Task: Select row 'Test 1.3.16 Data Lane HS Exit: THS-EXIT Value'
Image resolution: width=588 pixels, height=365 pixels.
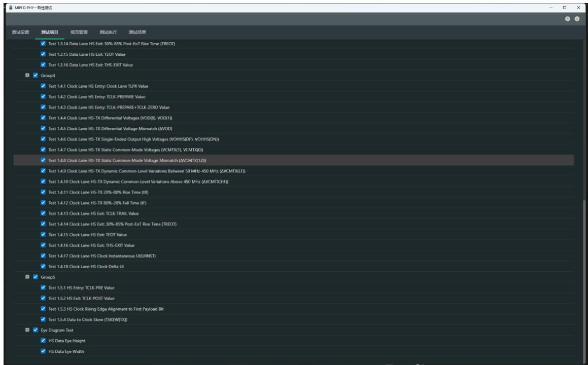Action: (294, 65)
